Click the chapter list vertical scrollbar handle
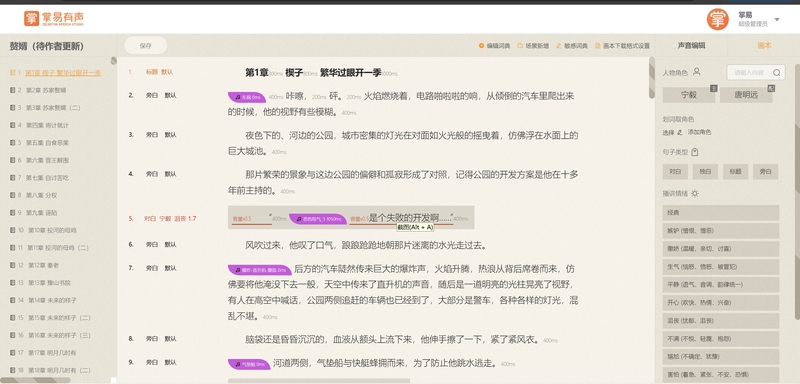800x384 pixels. pos(114,61)
